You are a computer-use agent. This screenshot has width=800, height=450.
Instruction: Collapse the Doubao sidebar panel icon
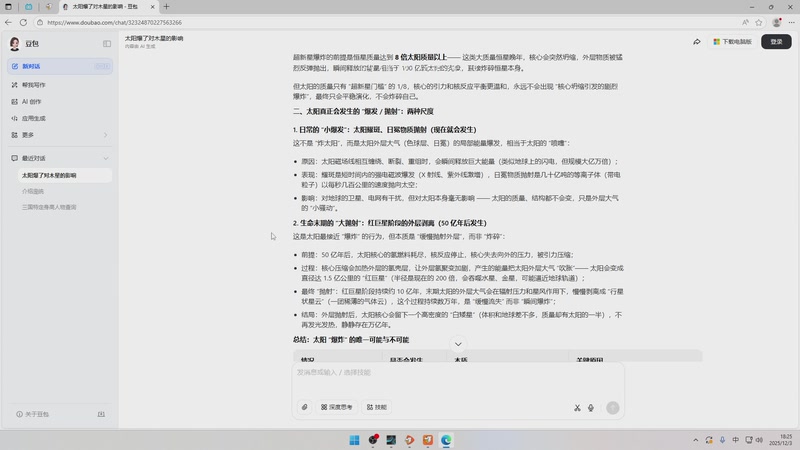(x=107, y=44)
